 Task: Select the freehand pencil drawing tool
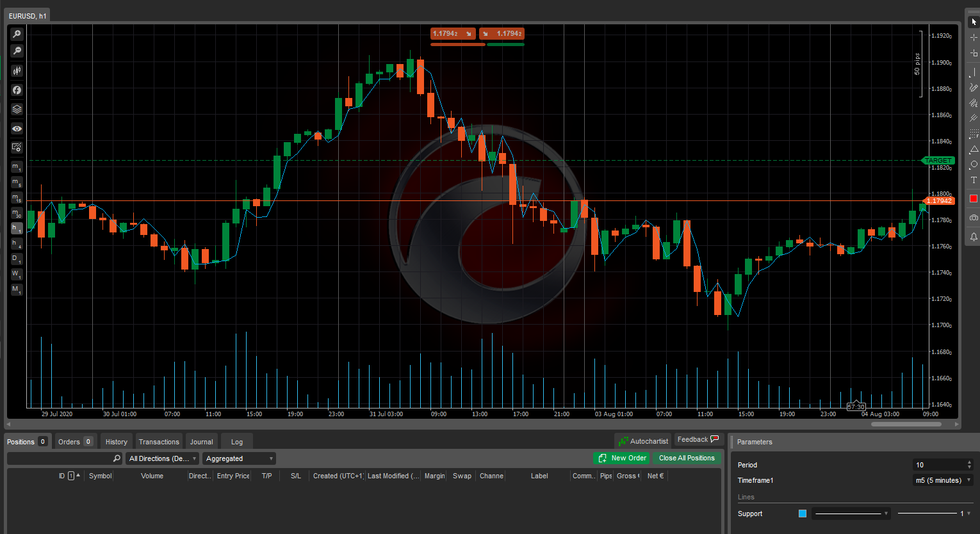click(x=974, y=88)
